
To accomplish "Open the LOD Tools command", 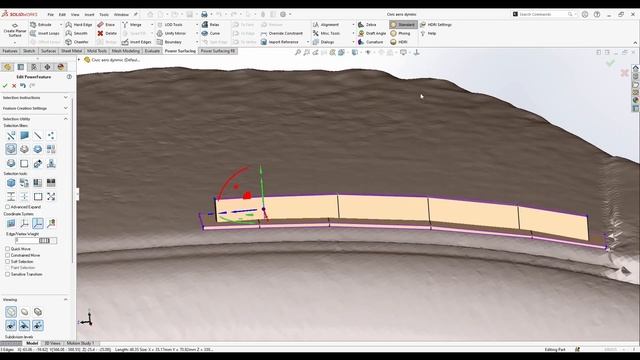I will (x=170, y=24).
